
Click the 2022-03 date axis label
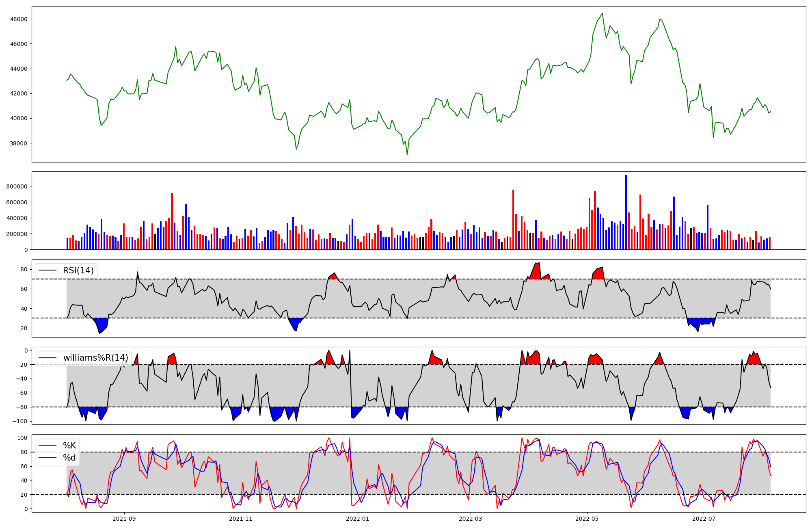[x=471, y=519]
